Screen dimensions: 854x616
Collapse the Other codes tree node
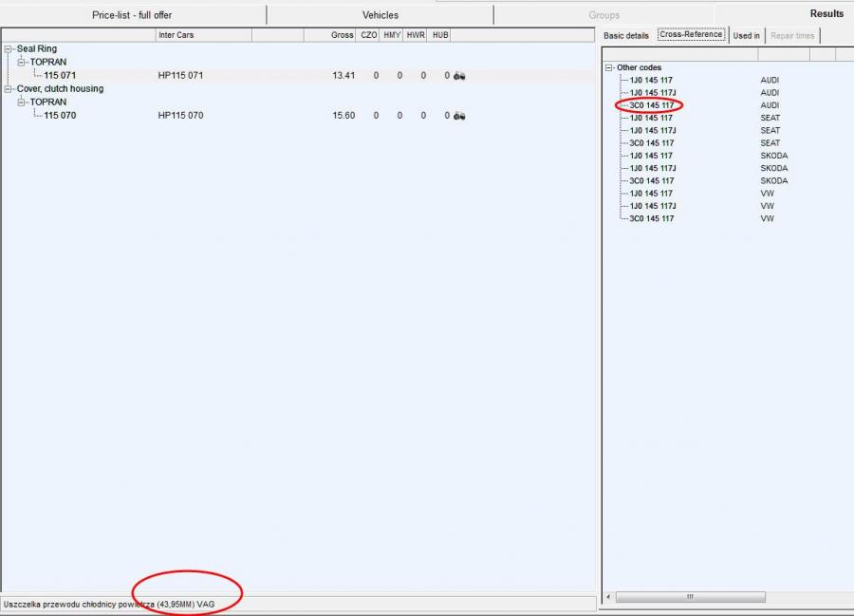[x=609, y=68]
